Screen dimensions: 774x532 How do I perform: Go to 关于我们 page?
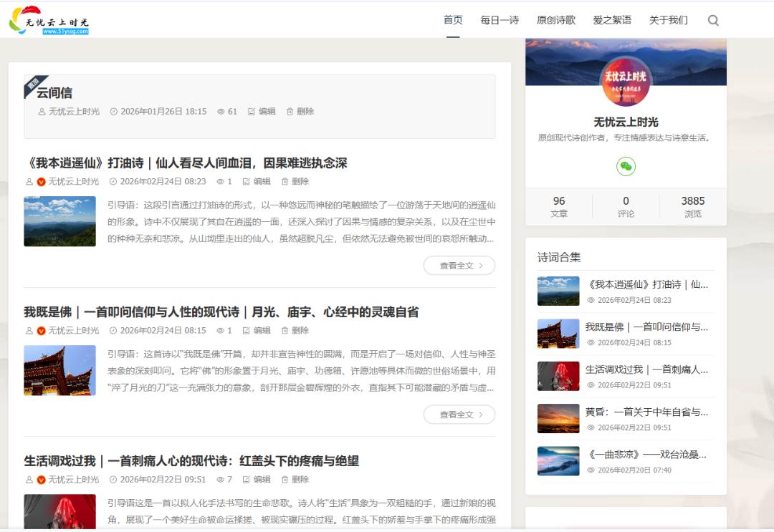[668, 20]
